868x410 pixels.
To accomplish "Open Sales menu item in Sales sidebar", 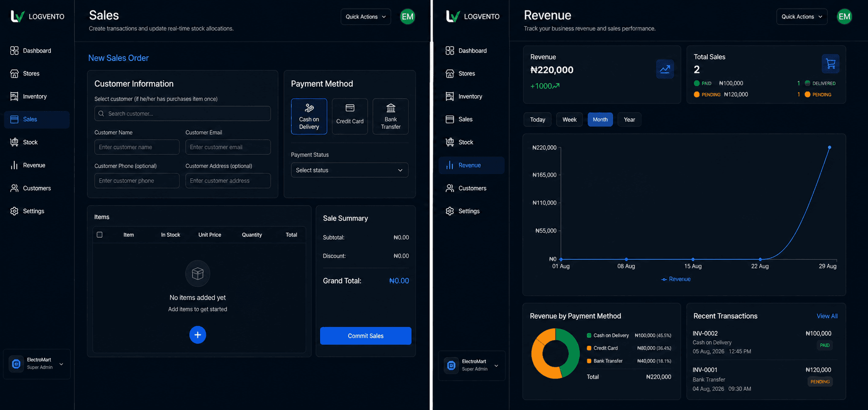I will [x=37, y=119].
